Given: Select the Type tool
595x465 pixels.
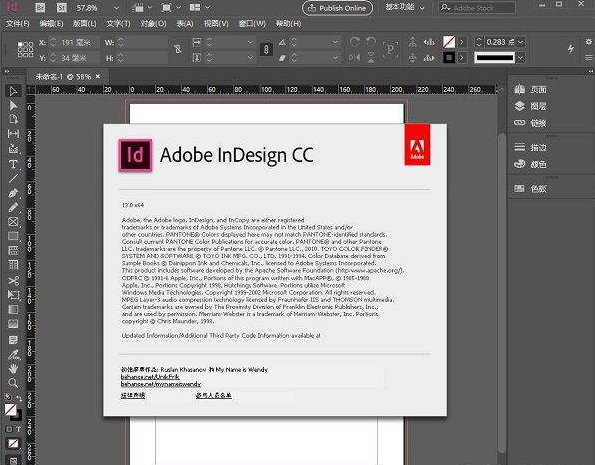Looking at the screenshot, I should pos(13,164).
